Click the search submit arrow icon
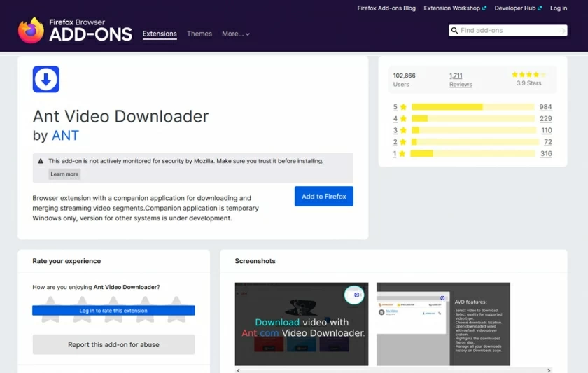588x373 pixels. [x=561, y=30]
